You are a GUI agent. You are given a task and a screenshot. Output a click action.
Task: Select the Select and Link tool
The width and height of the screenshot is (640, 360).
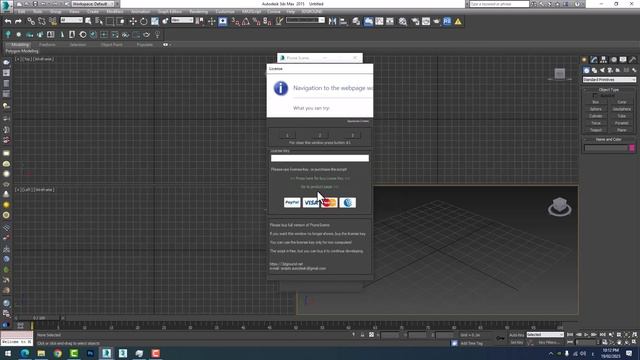point(31,21)
